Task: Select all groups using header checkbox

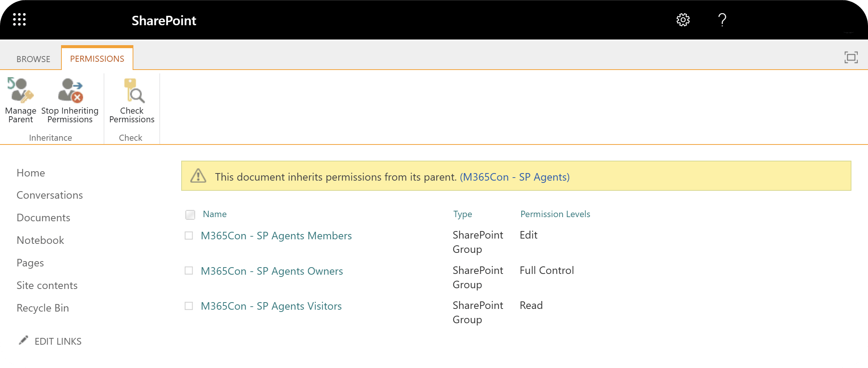Action: [190, 214]
